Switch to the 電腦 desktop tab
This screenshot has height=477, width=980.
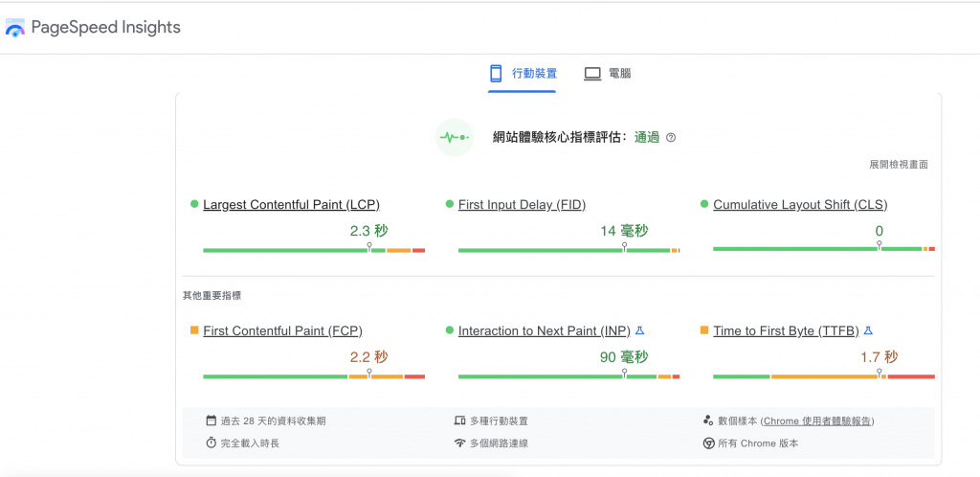(608, 74)
